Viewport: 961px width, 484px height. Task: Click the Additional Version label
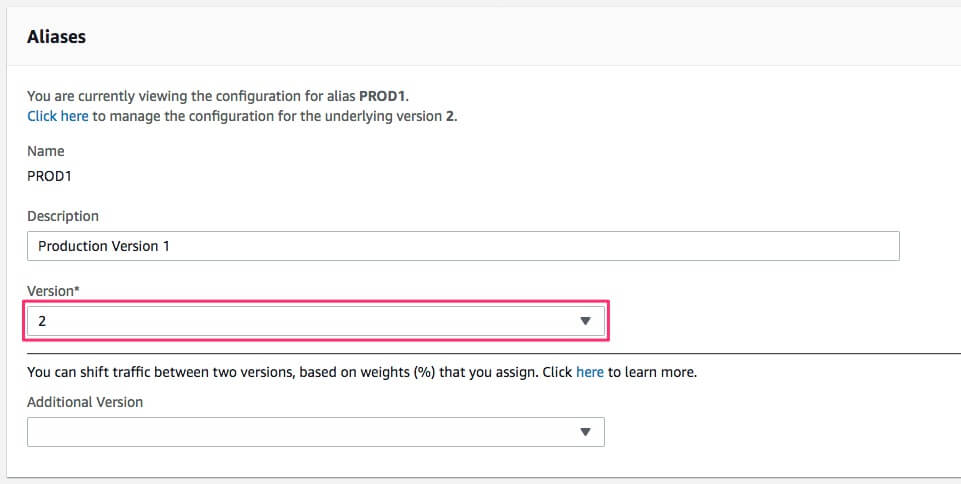pos(85,402)
